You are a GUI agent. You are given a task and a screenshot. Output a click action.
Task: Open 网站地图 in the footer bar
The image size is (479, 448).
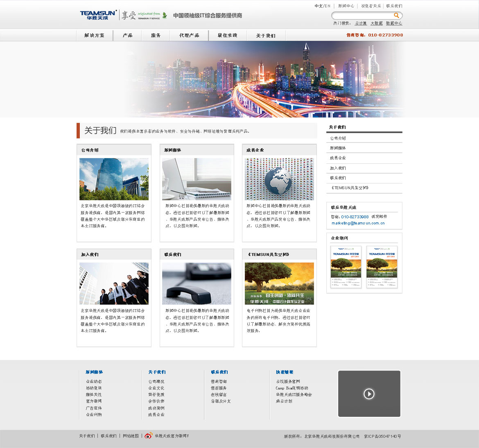coord(131,436)
